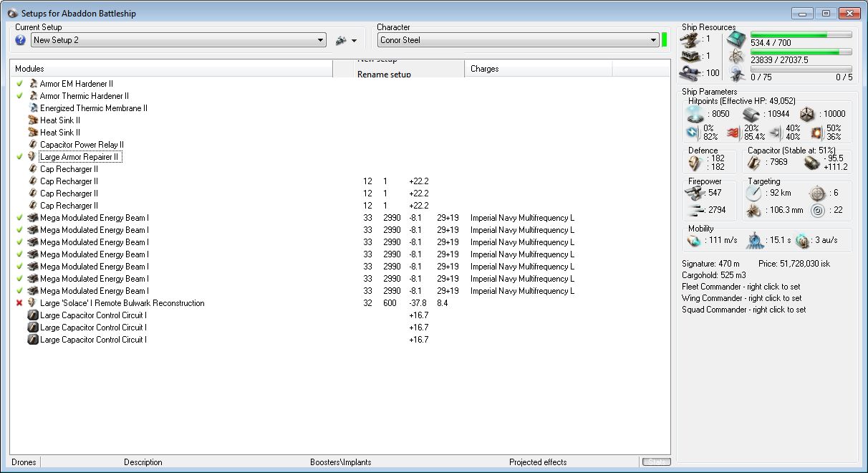Click the CPU usage progress bar
Image resolution: width=868 pixels, height=473 pixels.
[x=801, y=34]
